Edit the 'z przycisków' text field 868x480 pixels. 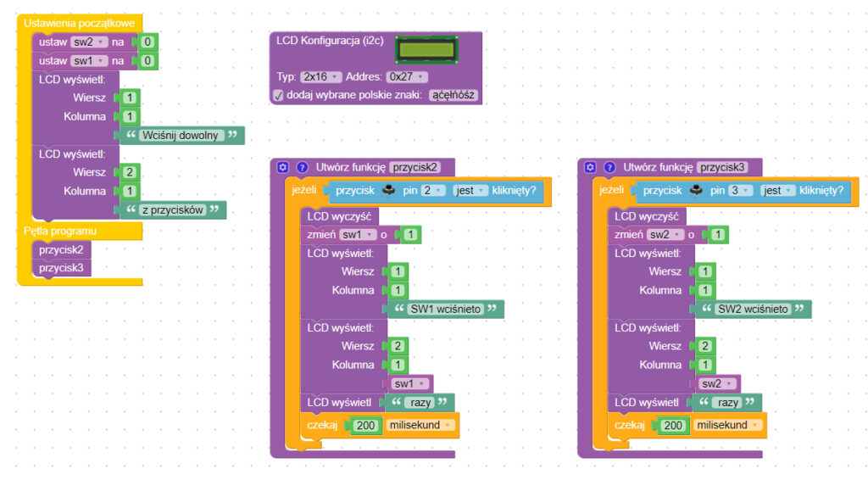point(173,210)
